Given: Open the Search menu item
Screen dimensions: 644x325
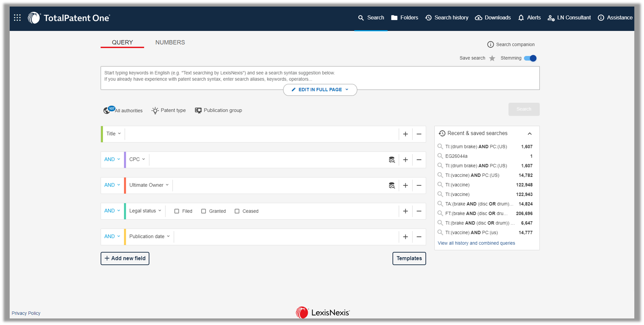Looking at the screenshot, I should pyautogui.click(x=371, y=18).
